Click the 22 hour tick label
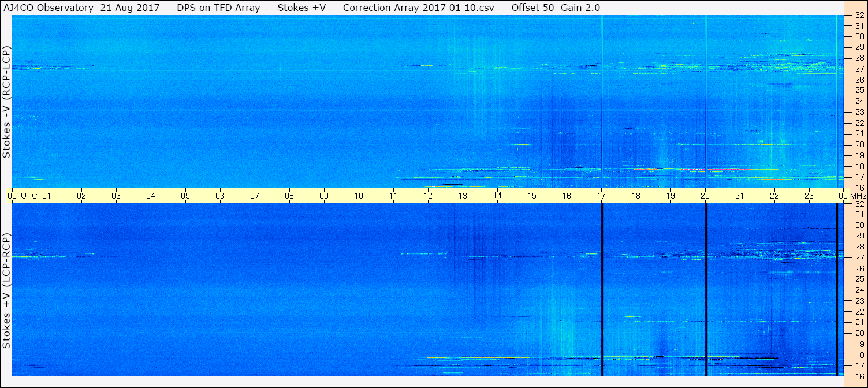The image size is (868, 388). coord(774,196)
